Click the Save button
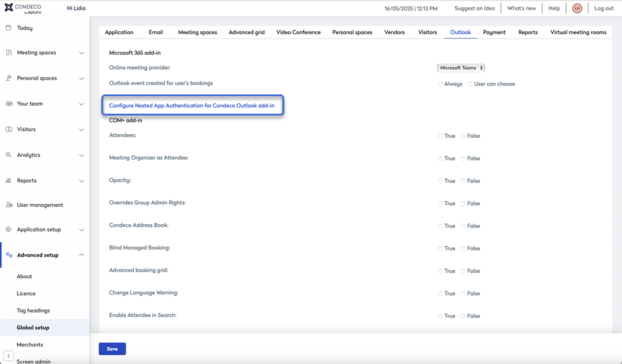The width and height of the screenshot is (622, 364). (x=112, y=349)
